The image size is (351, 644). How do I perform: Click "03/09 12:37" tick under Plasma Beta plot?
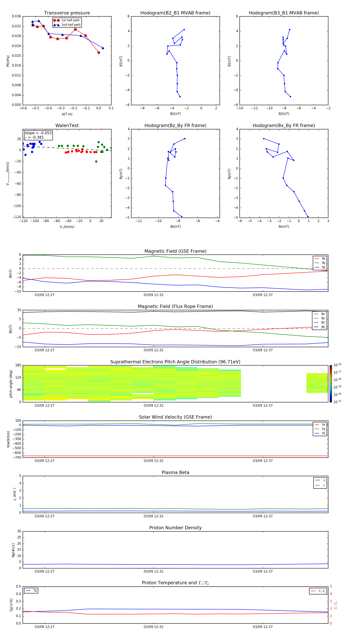(262, 516)
